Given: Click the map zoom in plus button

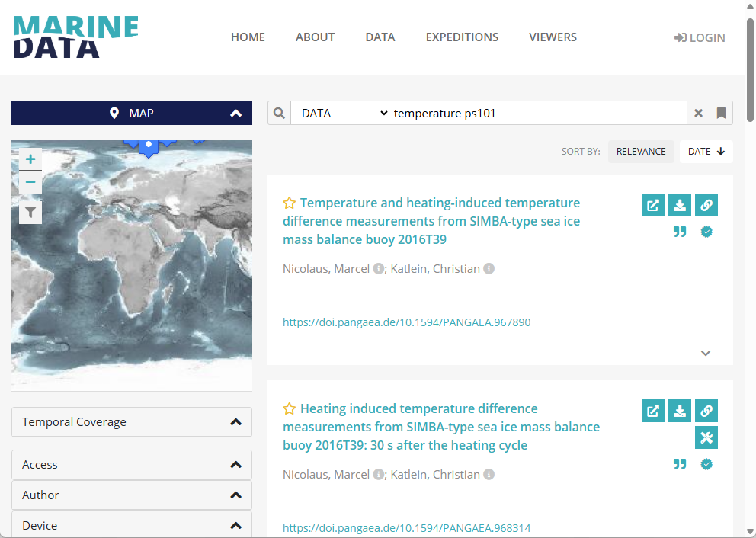Looking at the screenshot, I should (x=30, y=159).
